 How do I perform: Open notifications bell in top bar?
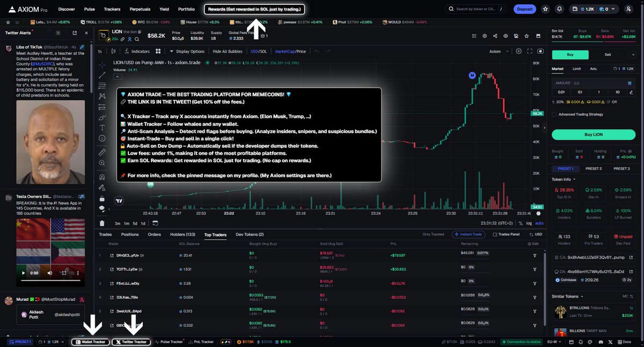click(560, 9)
